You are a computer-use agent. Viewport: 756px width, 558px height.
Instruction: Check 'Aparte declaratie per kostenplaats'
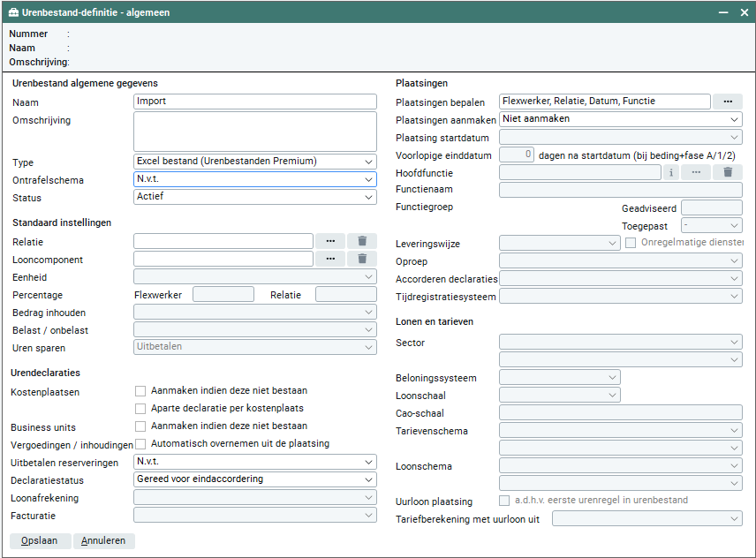[140, 409]
